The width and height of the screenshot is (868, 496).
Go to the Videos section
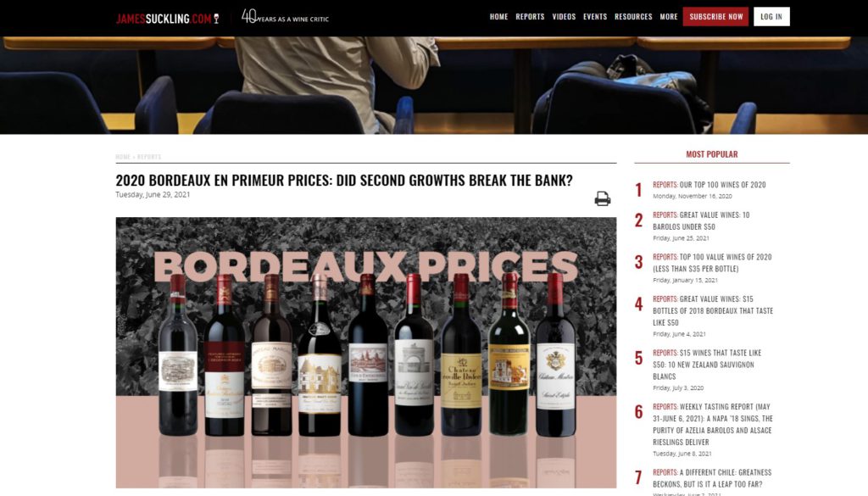(x=564, y=17)
